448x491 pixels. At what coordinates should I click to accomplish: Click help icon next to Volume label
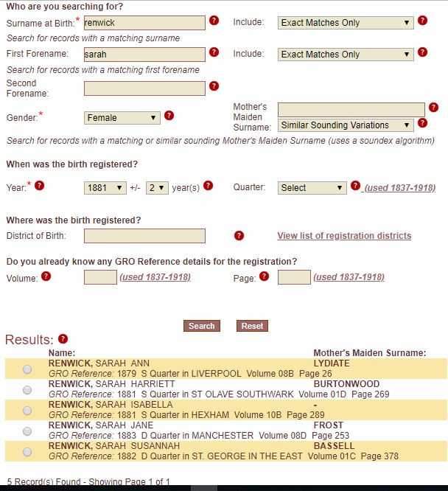[x=46, y=276]
